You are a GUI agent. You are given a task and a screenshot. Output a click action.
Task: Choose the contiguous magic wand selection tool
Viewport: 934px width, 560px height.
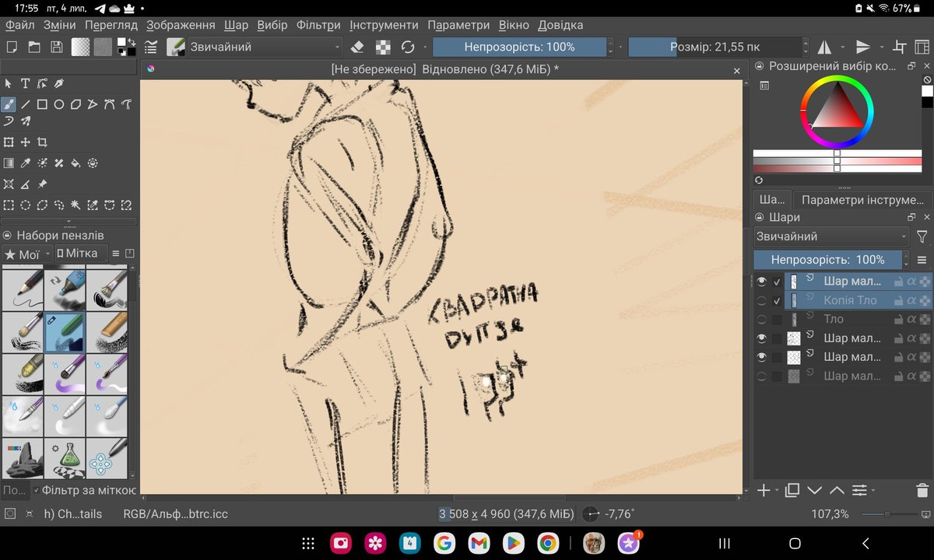pos(75,205)
